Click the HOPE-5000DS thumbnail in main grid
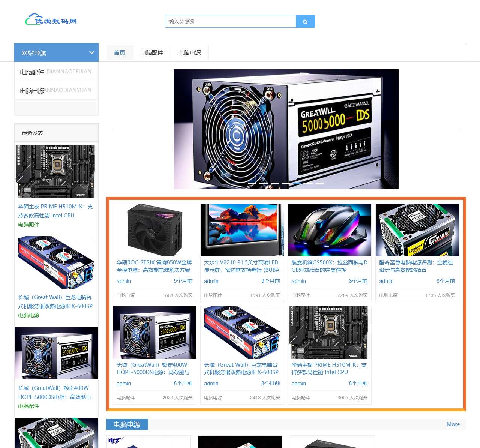480x448 pixels. click(x=154, y=333)
